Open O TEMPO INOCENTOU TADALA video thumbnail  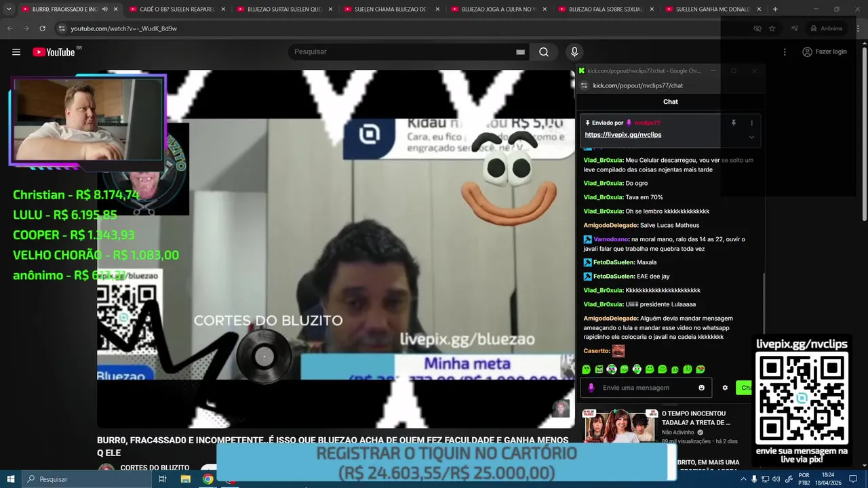click(620, 426)
